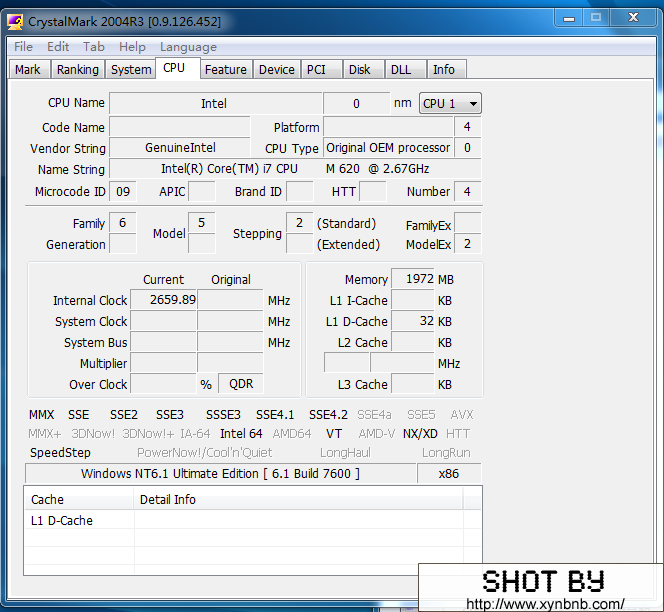The width and height of the screenshot is (664, 612).
Task: Switch to the System tab
Action: point(131,69)
